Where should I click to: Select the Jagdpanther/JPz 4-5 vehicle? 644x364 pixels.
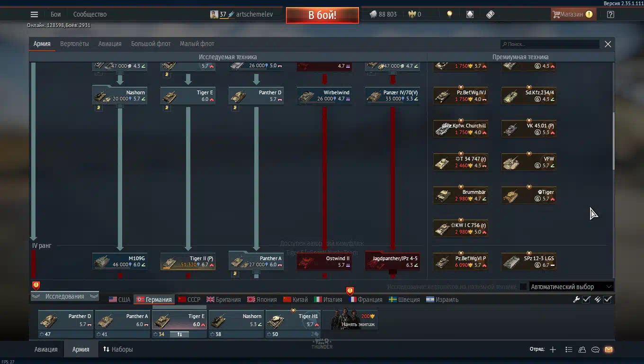click(393, 261)
